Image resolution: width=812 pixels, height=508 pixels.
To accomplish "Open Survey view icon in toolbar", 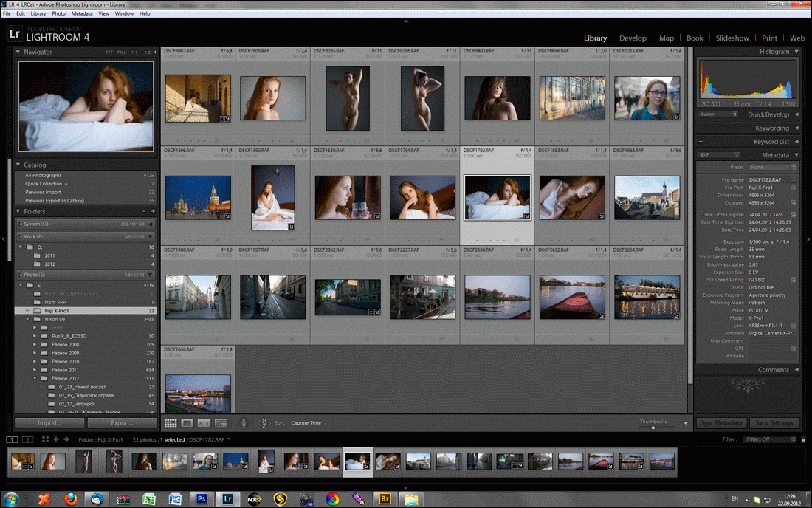I will coord(221,423).
